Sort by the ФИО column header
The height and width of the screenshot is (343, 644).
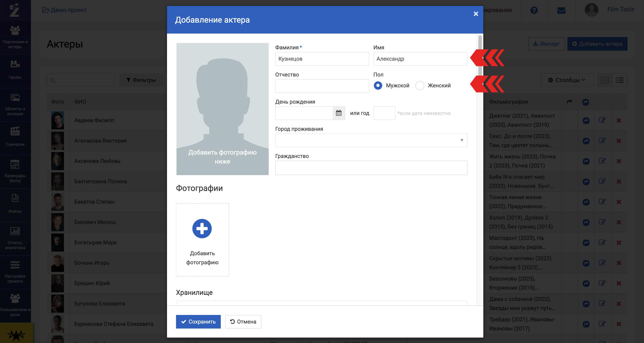(80, 102)
